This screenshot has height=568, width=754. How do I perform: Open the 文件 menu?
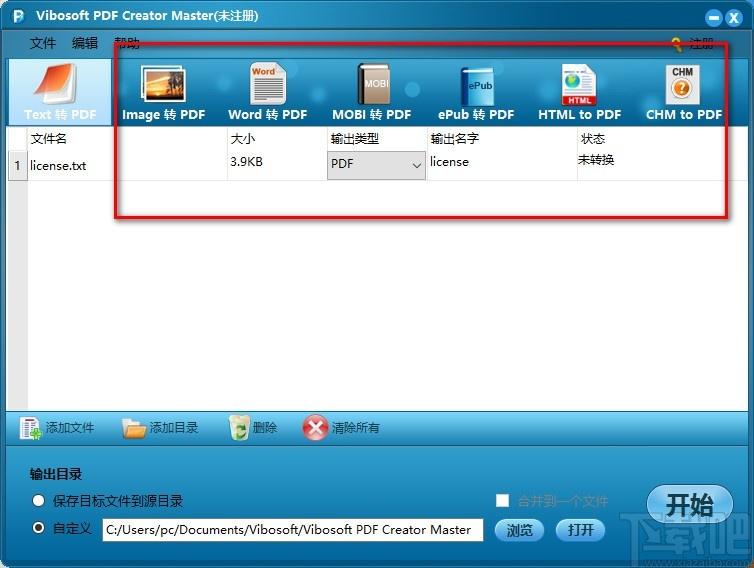42,43
